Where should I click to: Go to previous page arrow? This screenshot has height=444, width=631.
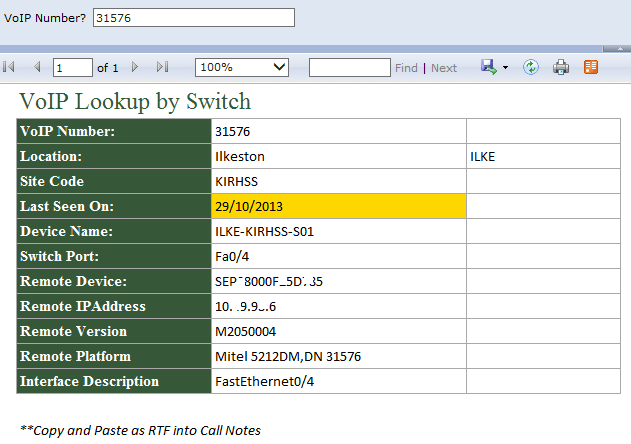(37, 67)
